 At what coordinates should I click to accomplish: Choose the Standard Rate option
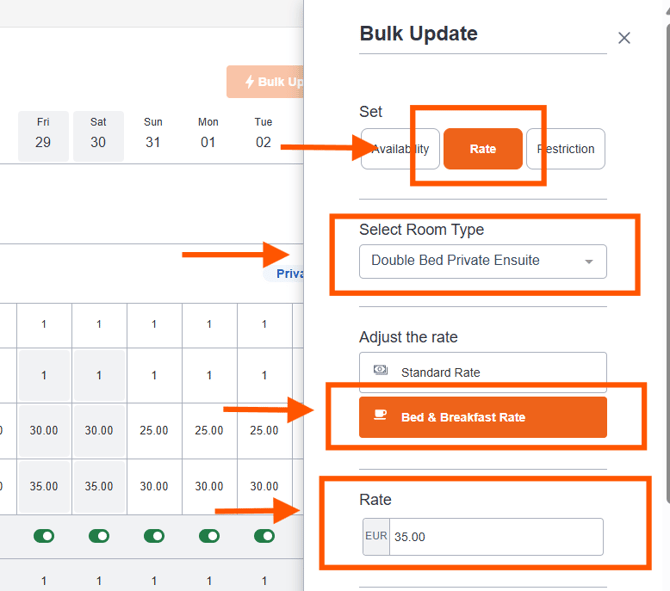click(x=483, y=372)
